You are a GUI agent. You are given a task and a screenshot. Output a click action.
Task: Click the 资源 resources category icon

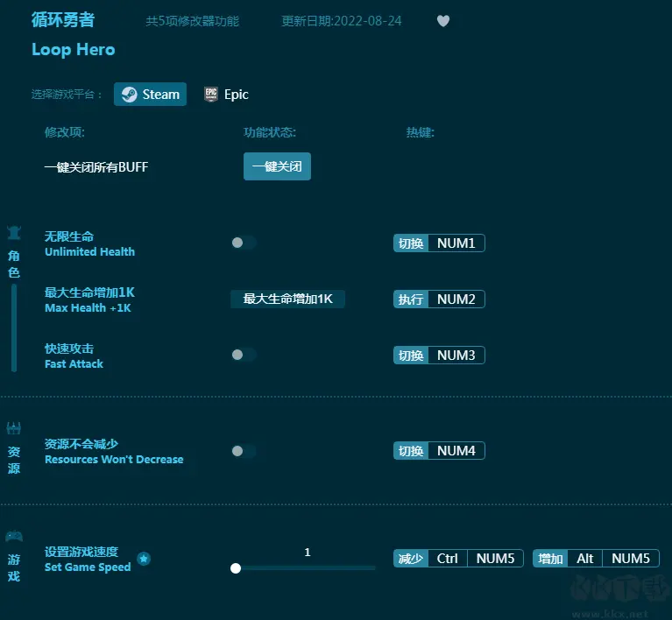(x=14, y=428)
